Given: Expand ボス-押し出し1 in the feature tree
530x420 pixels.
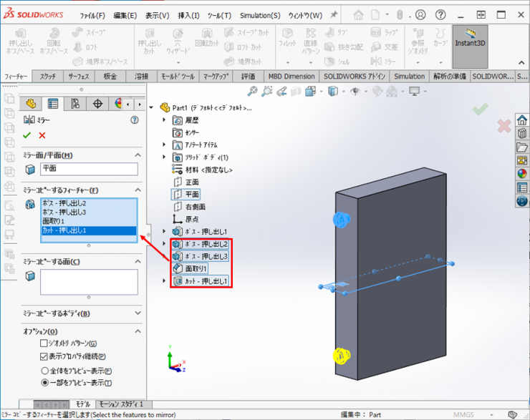Looking at the screenshot, I should [x=165, y=231].
